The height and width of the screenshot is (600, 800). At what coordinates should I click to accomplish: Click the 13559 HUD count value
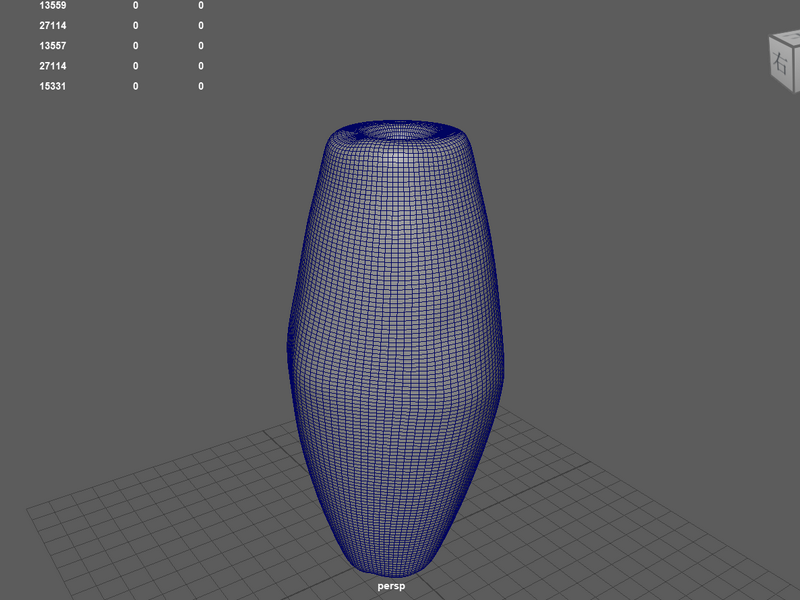(53, 6)
